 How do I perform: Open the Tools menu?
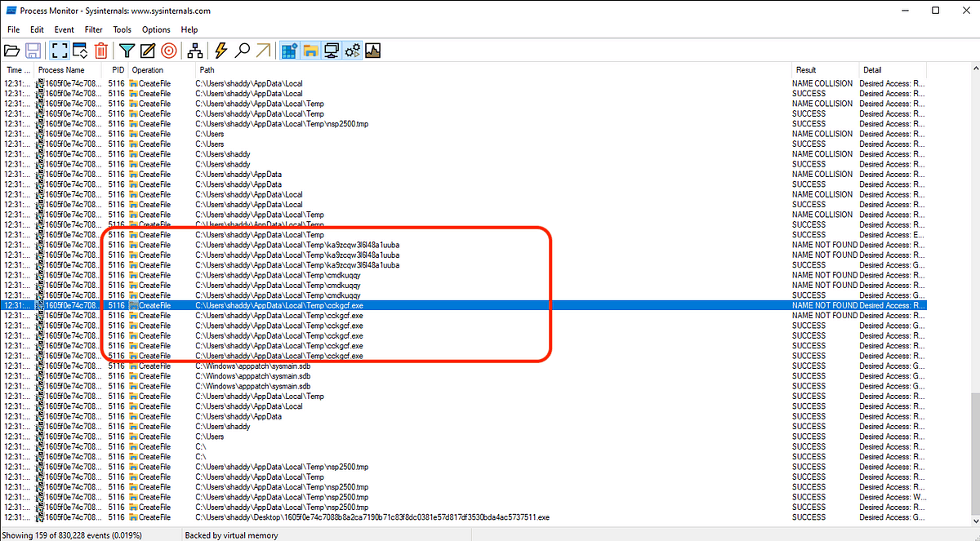(x=122, y=30)
